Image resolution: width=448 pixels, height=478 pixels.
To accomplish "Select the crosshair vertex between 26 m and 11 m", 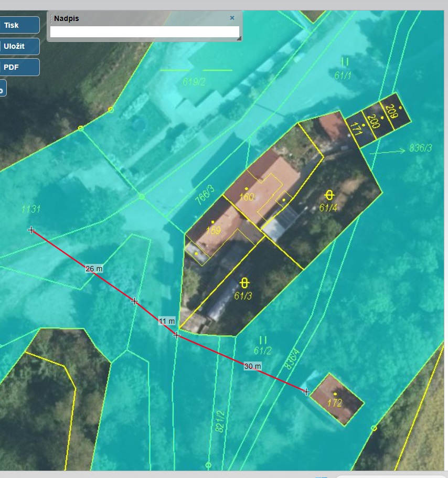I will [134, 301].
